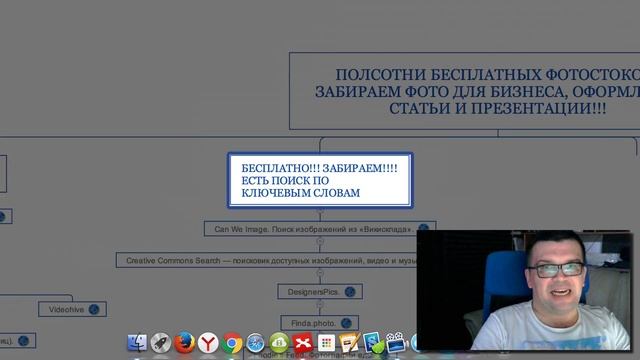Open the colorful grid app in dock
The image size is (640, 360).
326,343
